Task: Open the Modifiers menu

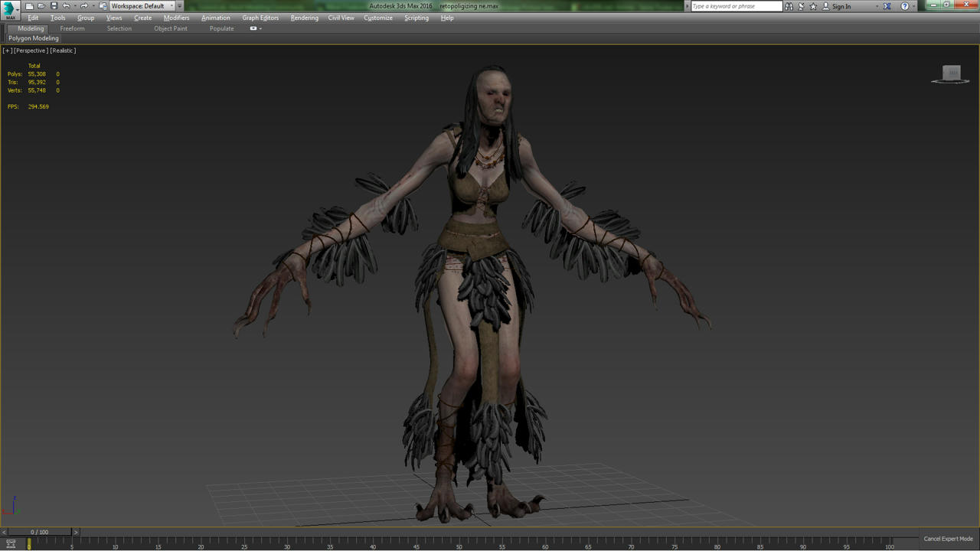Action: coord(177,18)
